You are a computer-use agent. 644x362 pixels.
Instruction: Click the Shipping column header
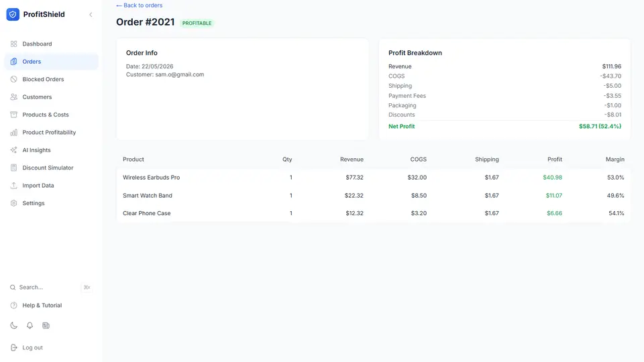coord(487,160)
